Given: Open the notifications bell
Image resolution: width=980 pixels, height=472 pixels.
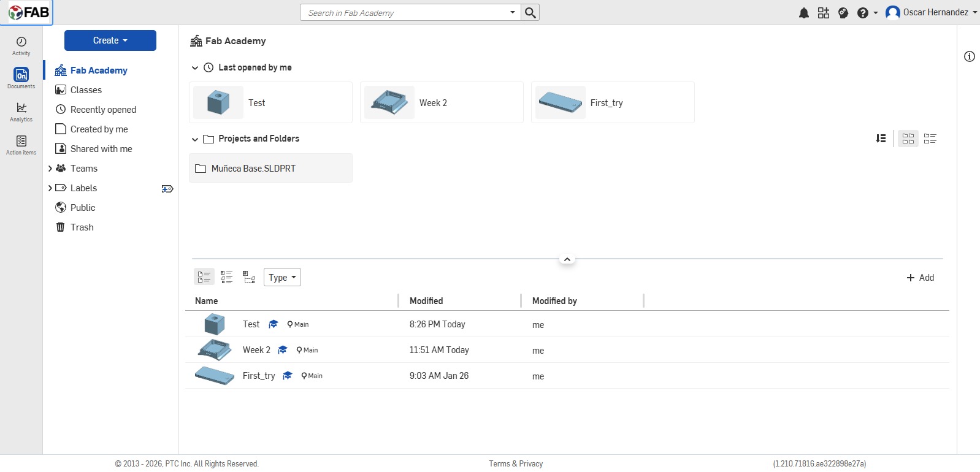Looking at the screenshot, I should pyautogui.click(x=803, y=13).
